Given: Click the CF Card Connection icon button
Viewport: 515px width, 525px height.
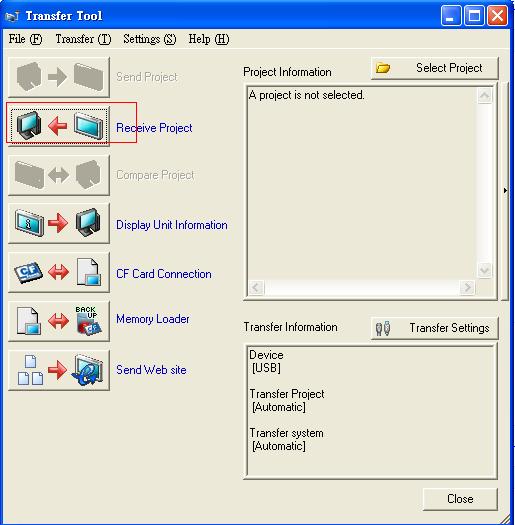Looking at the screenshot, I should [x=59, y=272].
